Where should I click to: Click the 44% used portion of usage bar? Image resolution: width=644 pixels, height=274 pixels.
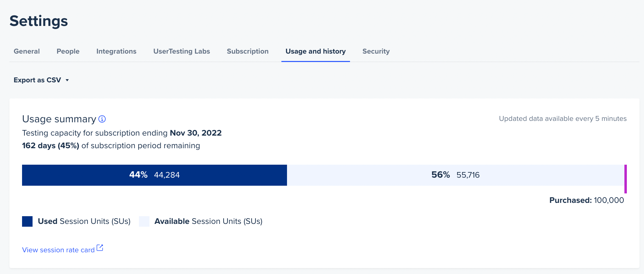click(x=154, y=175)
